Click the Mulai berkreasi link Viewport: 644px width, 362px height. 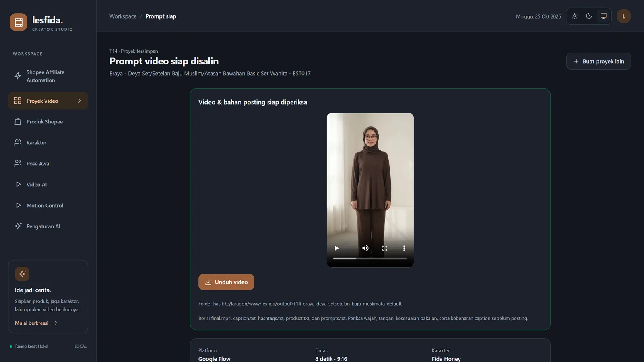click(x=36, y=323)
